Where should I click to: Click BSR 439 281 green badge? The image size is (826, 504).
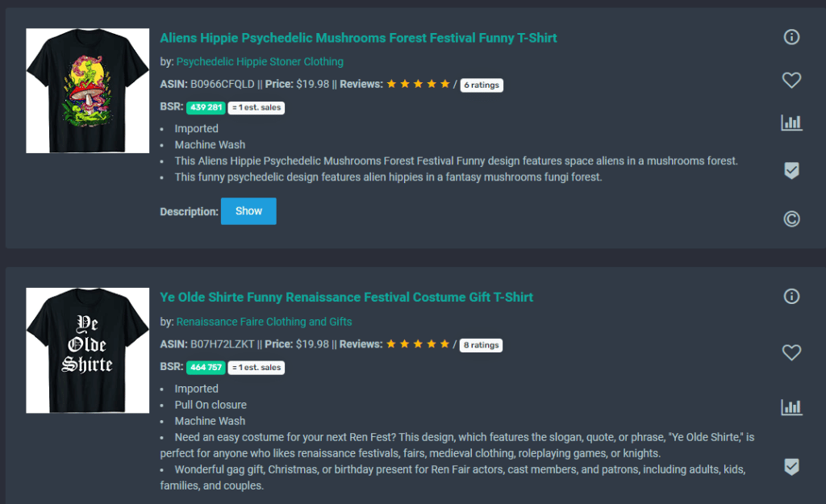pos(206,107)
